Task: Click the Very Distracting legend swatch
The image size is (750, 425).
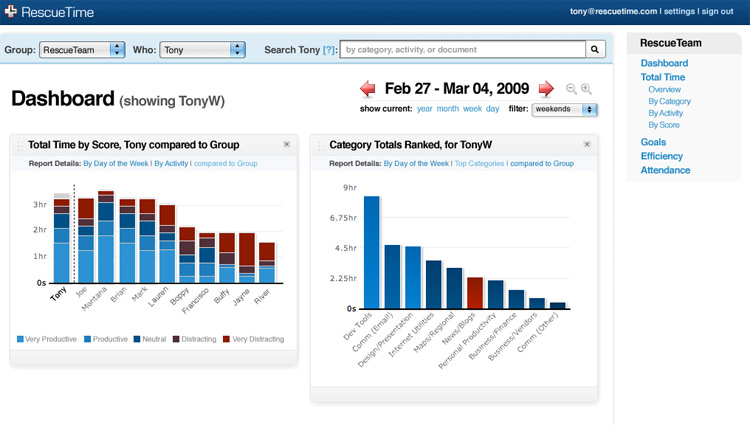Action: [x=228, y=339]
